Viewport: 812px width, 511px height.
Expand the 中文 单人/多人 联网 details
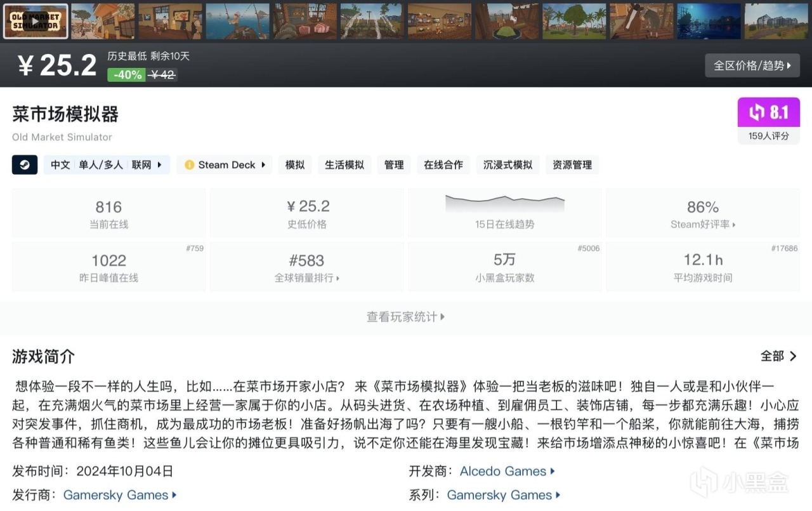tap(107, 165)
